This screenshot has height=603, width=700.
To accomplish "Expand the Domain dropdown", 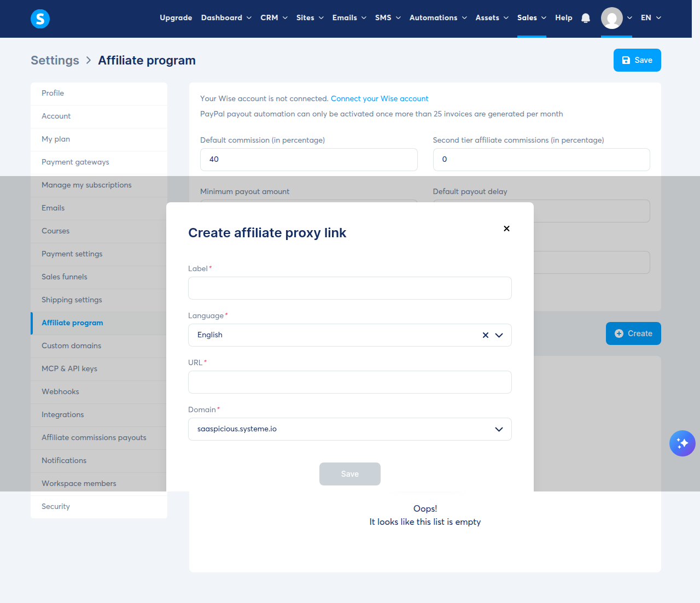I will pyautogui.click(x=499, y=429).
